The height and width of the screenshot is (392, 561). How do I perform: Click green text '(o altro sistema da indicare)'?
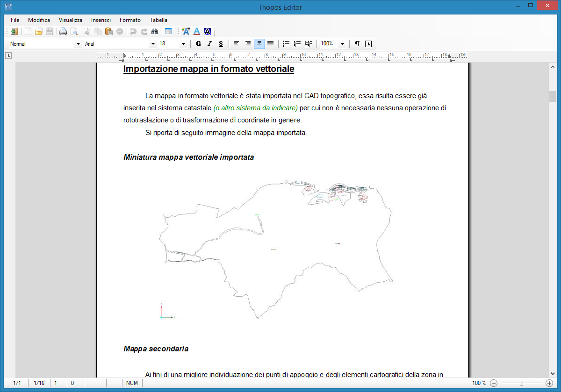point(255,108)
